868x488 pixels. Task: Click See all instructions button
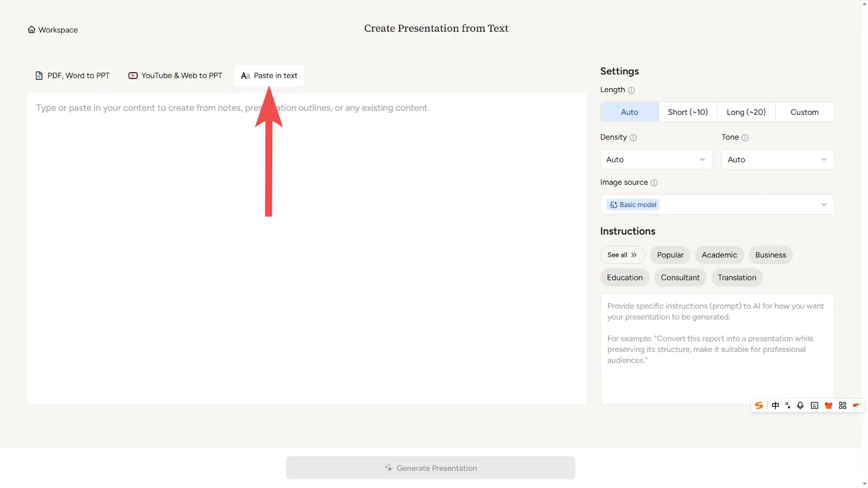tap(622, 255)
